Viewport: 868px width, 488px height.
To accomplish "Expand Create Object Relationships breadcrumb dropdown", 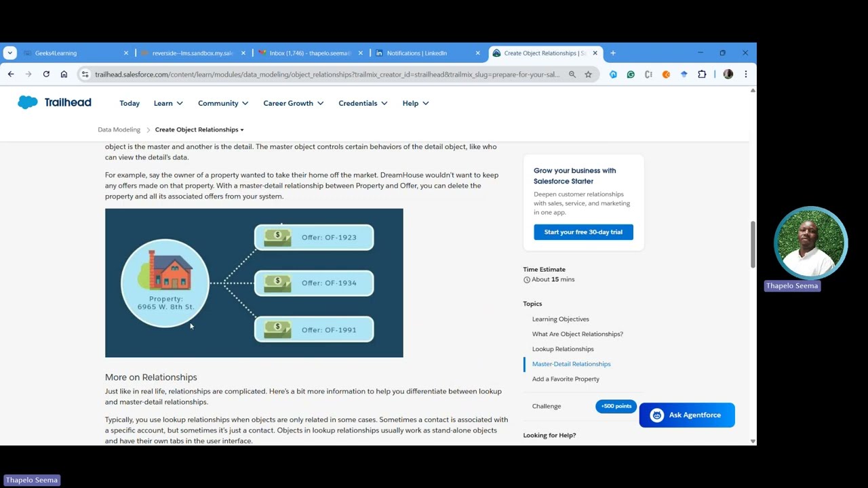I will coord(199,129).
